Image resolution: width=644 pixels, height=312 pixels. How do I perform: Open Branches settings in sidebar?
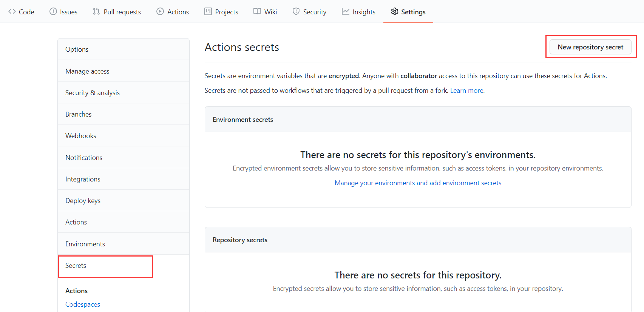[79, 114]
